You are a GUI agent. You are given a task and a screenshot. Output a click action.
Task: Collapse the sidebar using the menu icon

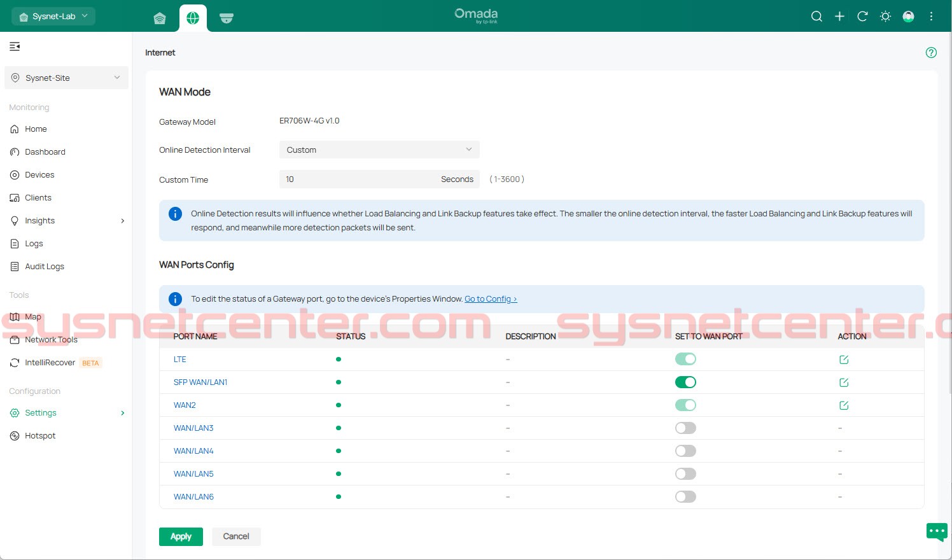click(15, 46)
